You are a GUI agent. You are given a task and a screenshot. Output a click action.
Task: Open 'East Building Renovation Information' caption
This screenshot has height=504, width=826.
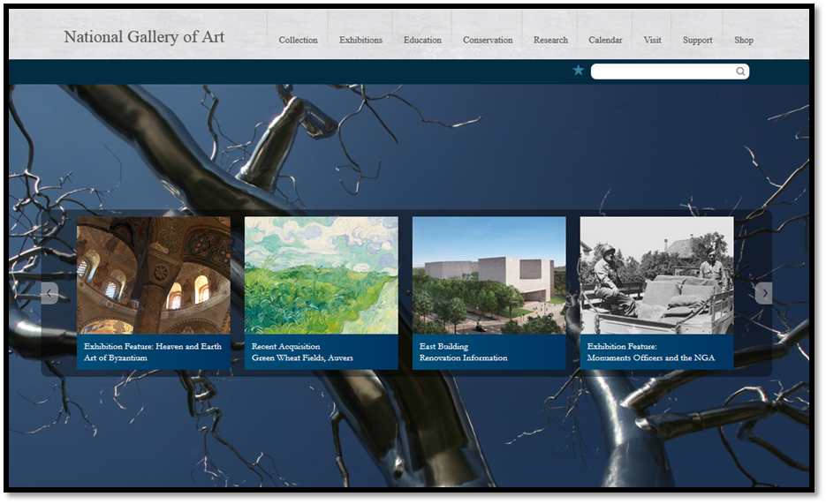click(x=463, y=352)
